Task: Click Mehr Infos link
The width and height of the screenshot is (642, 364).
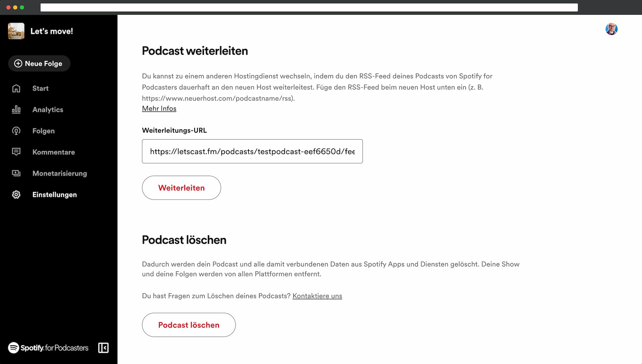Action: 159,108
